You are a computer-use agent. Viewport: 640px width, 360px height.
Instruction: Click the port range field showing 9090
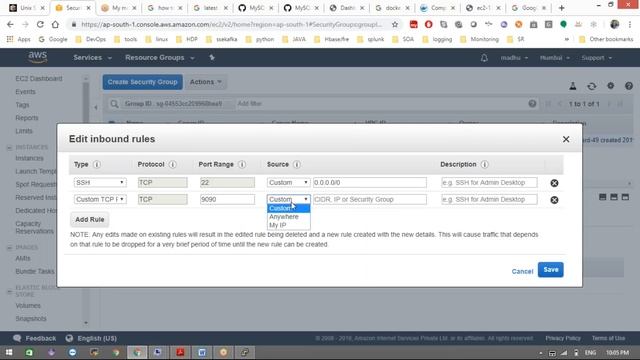pyautogui.click(x=227, y=199)
